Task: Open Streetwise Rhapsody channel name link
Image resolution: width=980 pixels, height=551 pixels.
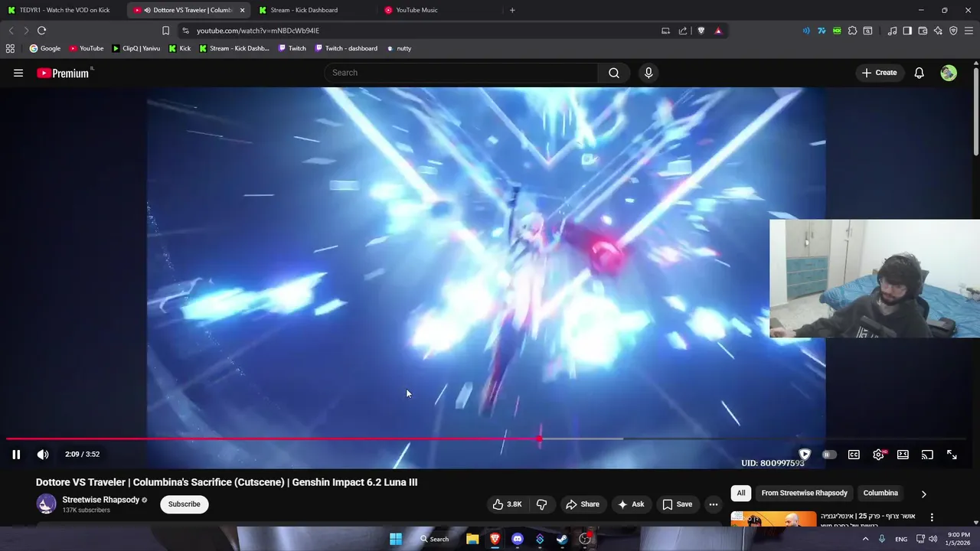Action: 101,500
